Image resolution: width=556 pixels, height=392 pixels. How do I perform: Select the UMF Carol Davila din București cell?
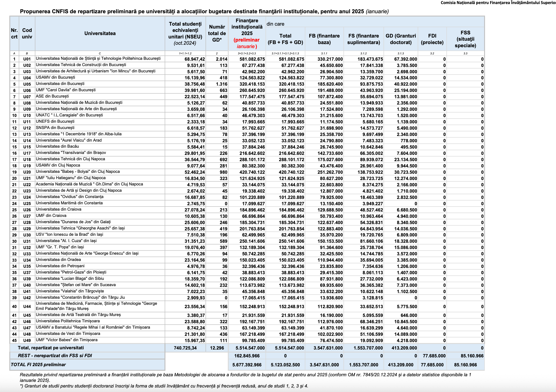[66, 90]
